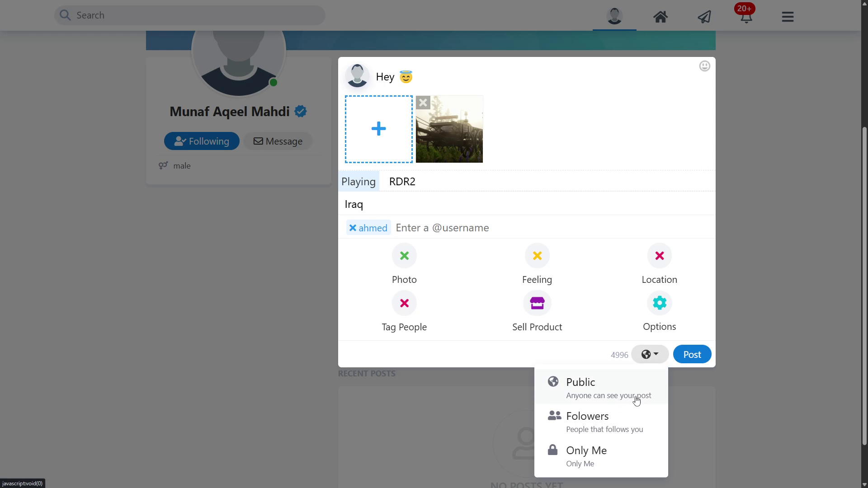The width and height of the screenshot is (868, 488).
Task: Click the Sell Product store icon
Action: (537, 303)
